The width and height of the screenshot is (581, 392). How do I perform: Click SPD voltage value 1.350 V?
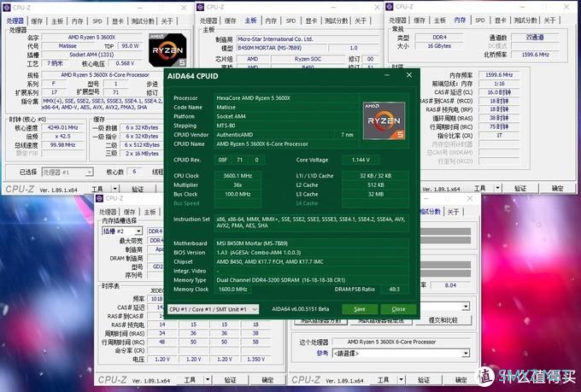click(255, 359)
